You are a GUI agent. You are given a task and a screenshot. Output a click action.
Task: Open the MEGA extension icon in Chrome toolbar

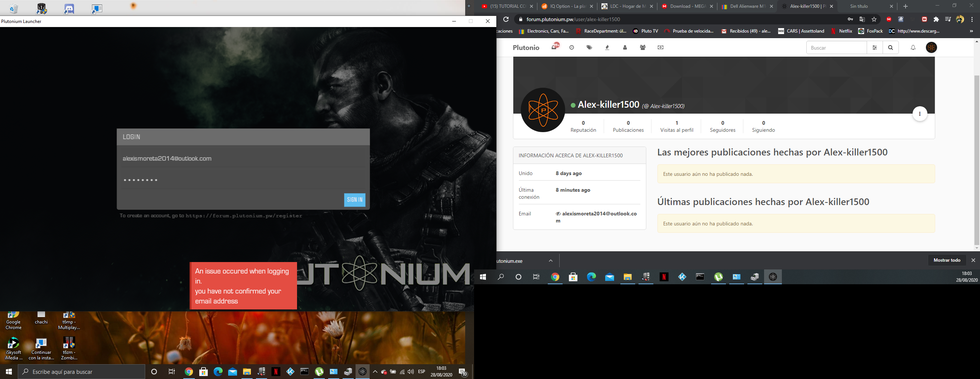click(x=889, y=19)
